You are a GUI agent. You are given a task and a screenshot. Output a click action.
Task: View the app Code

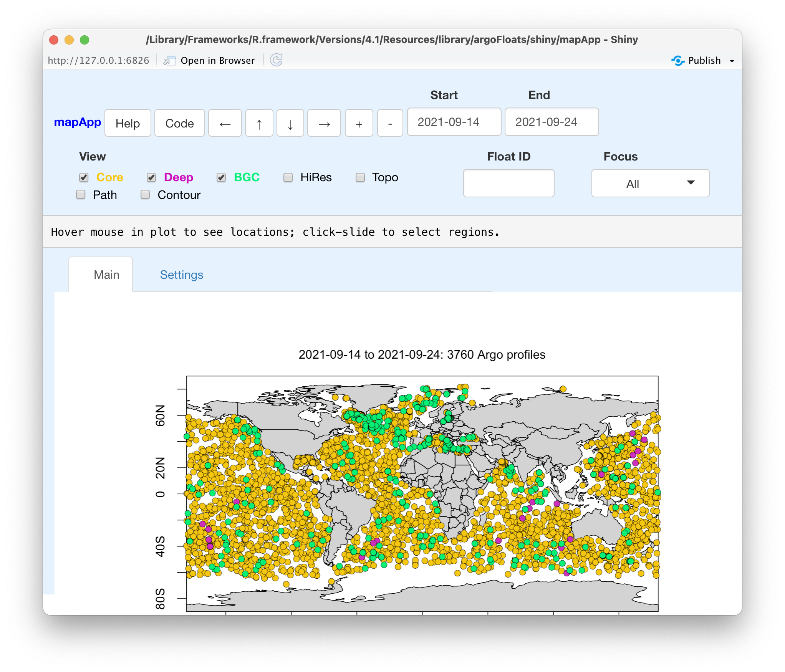click(179, 123)
